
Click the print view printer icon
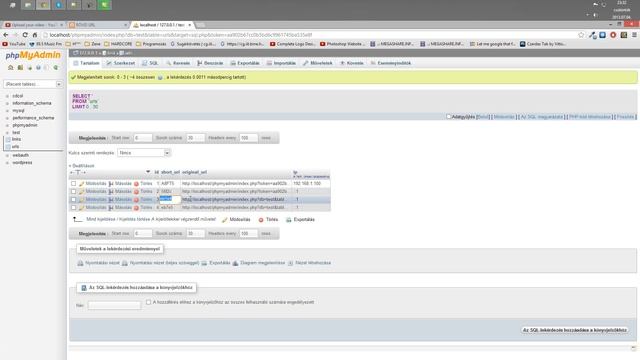click(x=80, y=263)
